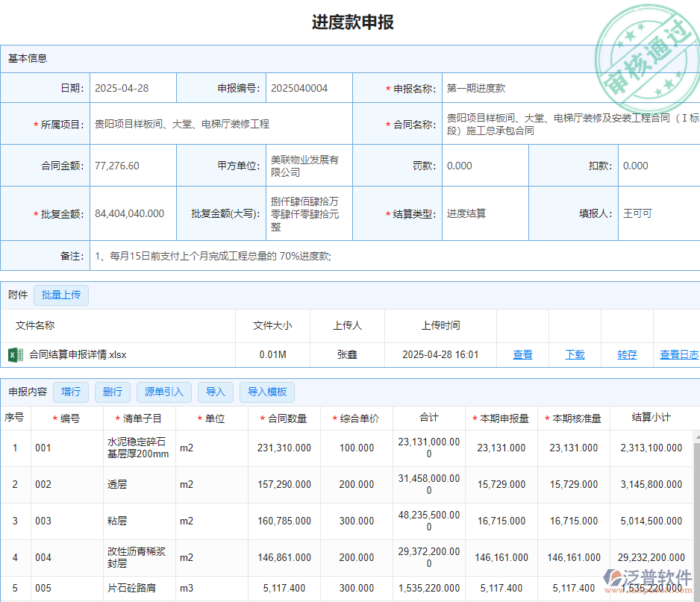Click 源单引入 to import source document

[x=163, y=392]
